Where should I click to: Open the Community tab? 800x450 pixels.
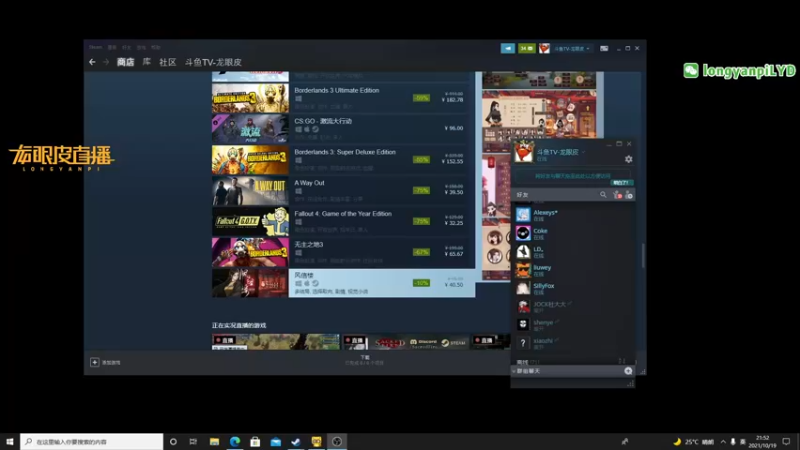point(167,62)
